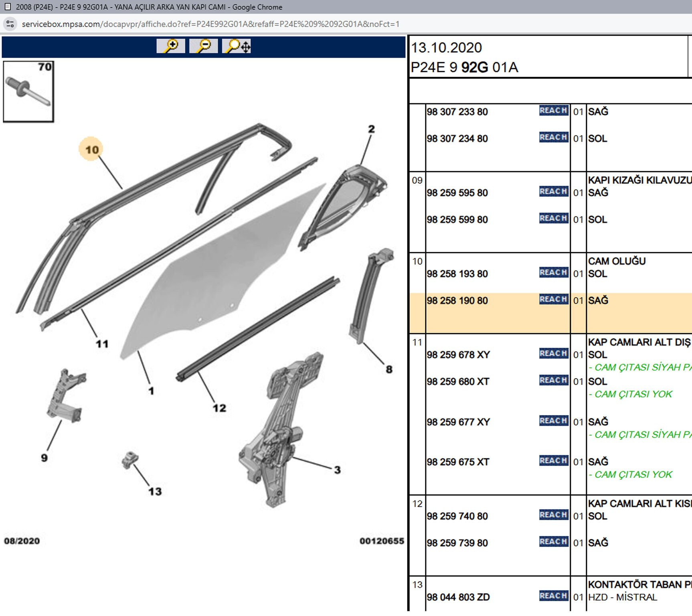Screen dimensions: 692x616
Task: Select callout number 9 on the diagram
Action: click(x=44, y=458)
